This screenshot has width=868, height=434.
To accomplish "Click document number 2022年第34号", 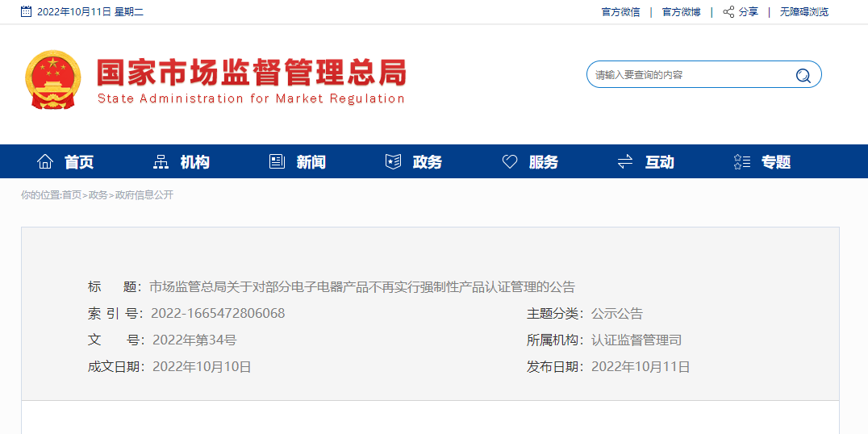I will pos(194,340).
